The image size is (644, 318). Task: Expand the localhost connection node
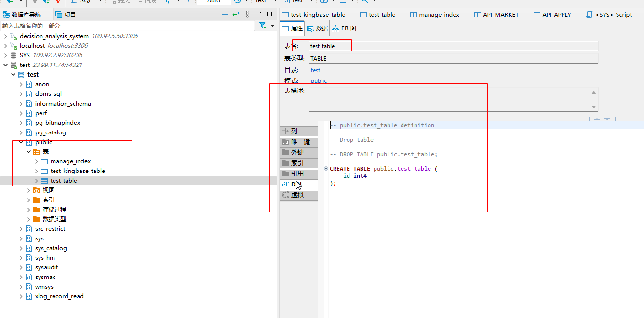[x=6, y=46]
